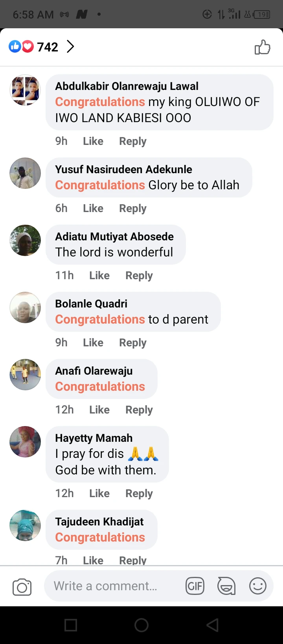Tap the like and love reaction icons
The height and width of the screenshot is (644, 283).
click(21, 47)
